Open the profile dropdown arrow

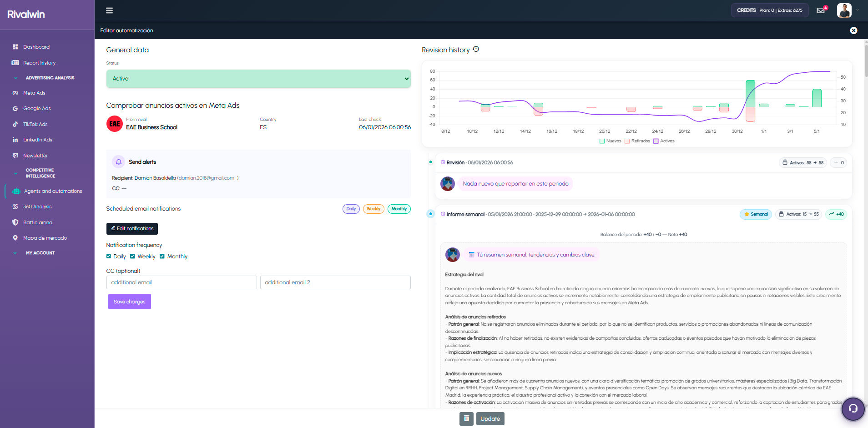tap(858, 10)
